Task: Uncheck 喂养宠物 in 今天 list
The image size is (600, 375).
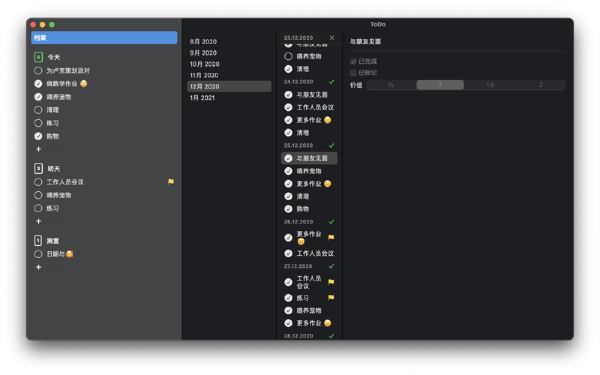Action: [x=38, y=97]
